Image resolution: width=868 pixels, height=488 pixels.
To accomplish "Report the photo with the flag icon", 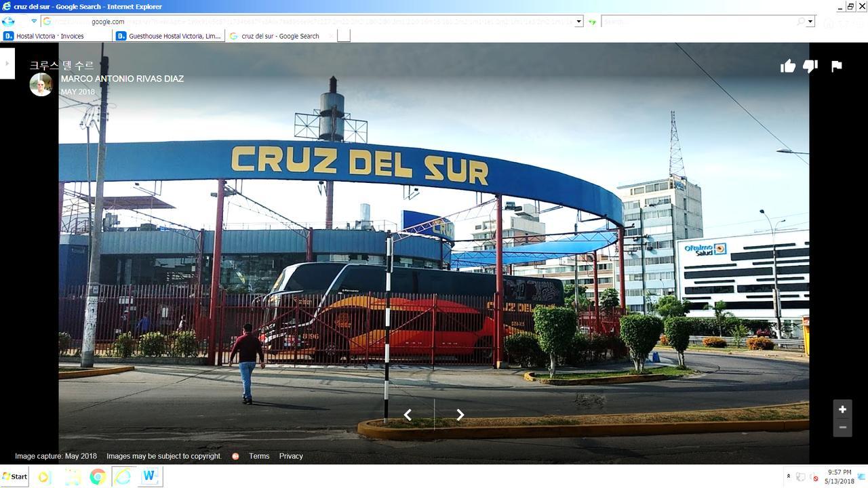I will point(837,66).
